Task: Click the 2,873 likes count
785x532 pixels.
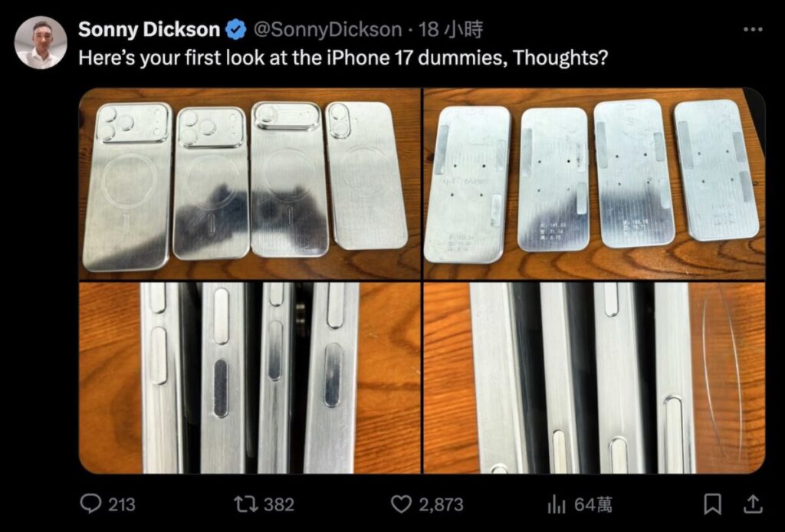Action: [441, 504]
